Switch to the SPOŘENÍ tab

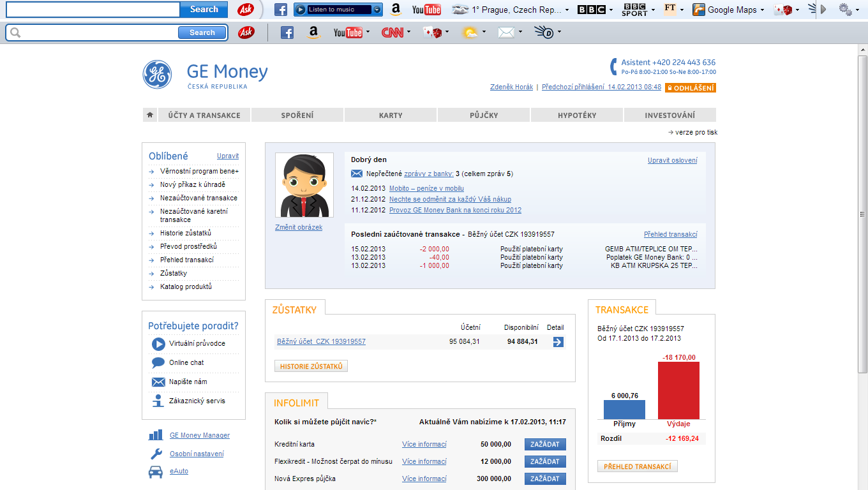297,115
